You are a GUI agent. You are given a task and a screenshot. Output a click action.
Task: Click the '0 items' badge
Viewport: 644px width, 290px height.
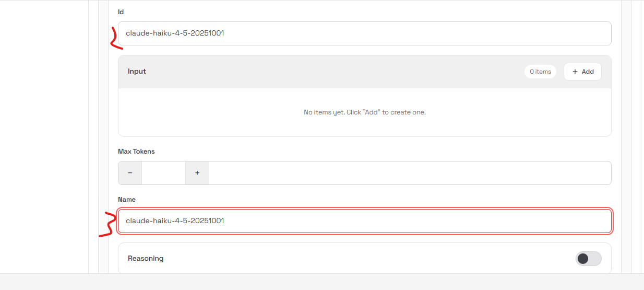pos(541,72)
